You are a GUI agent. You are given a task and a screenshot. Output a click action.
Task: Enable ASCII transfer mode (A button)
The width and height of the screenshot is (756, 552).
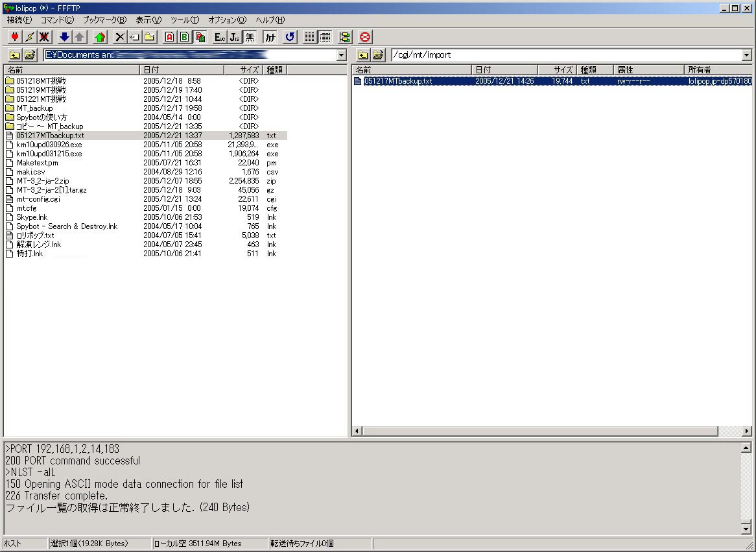(x=170, y=37)
